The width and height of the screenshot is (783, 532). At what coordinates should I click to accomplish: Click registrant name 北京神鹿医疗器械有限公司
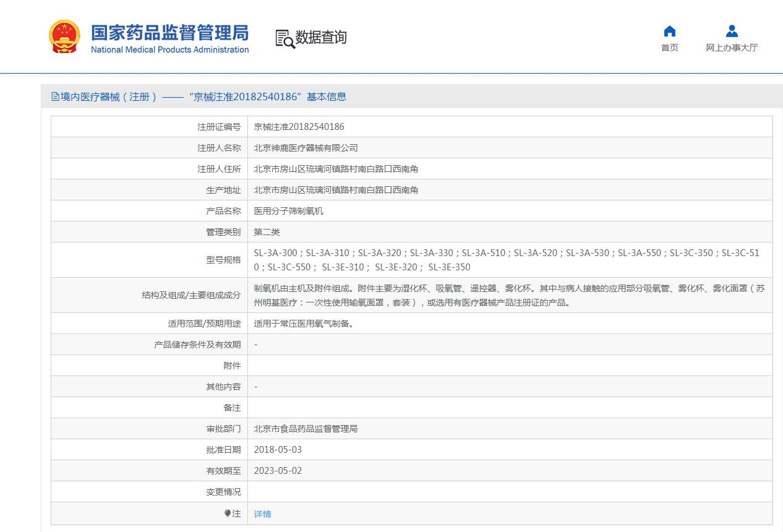coord(306,148)
